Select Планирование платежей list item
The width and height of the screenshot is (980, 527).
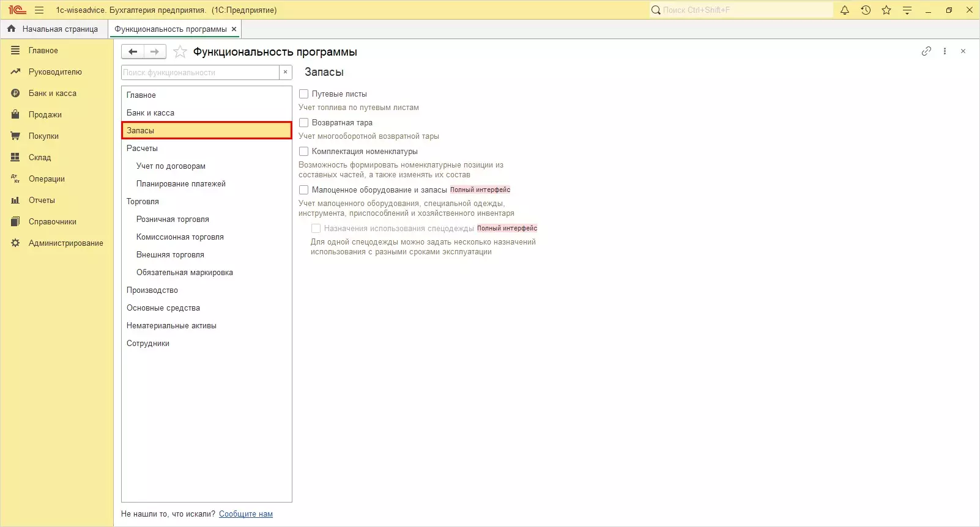(x=207, y=184)
